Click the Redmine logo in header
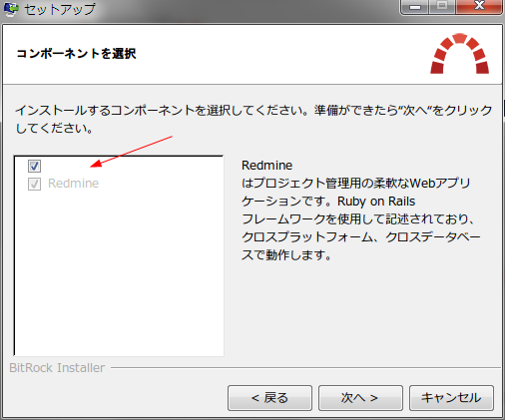505x420 pixels. tap(460, 53)
